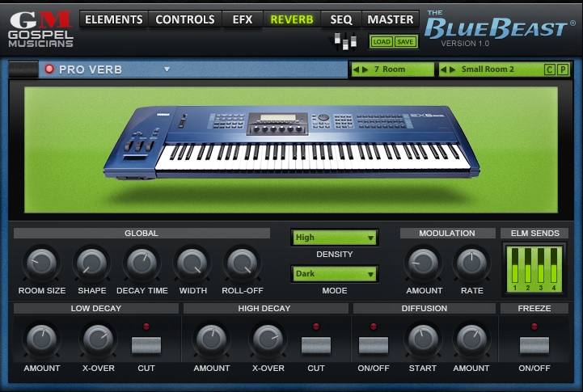Click the Low Decay X-OVER knob
583x392 pixels.
[x=98, y=339]
